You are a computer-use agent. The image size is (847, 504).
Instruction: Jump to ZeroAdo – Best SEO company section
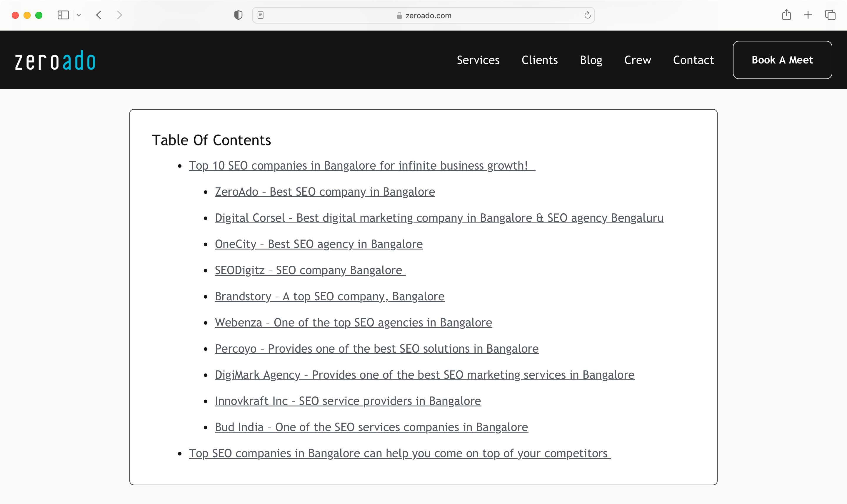(x=325, y=192)
